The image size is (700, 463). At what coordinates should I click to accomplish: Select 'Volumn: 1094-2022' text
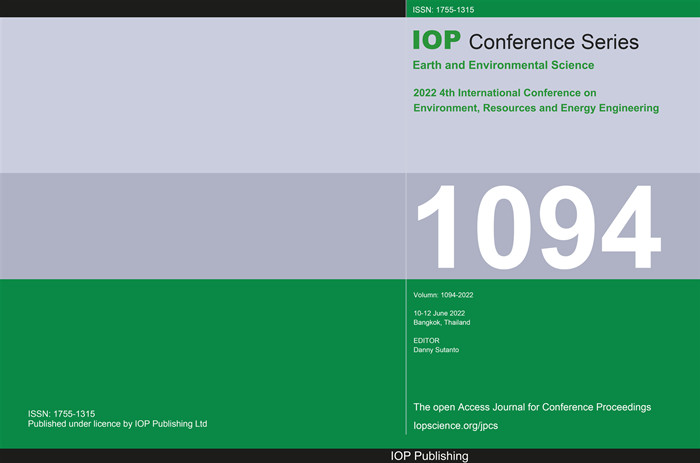[x=443, y=295]
